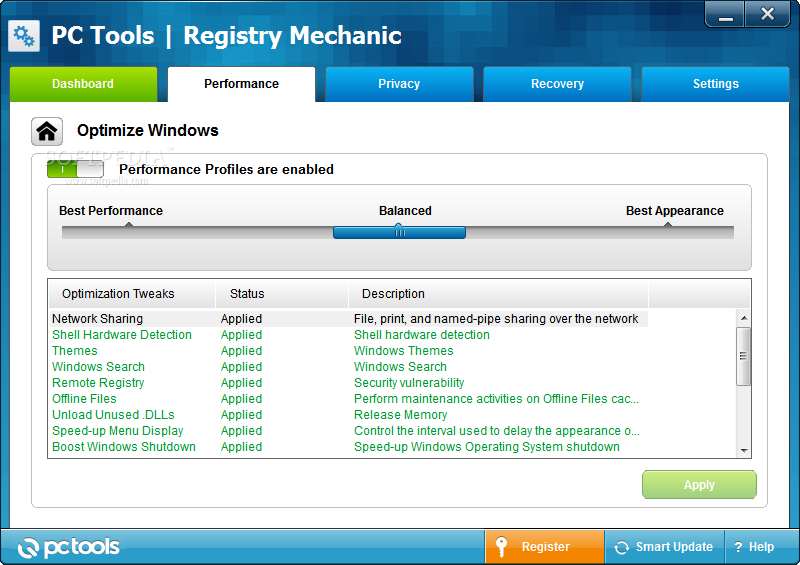Click the tweaks list scroll down arrow
Image resolution: width=800 pixels, height=565 pixels.
point(744,450)
